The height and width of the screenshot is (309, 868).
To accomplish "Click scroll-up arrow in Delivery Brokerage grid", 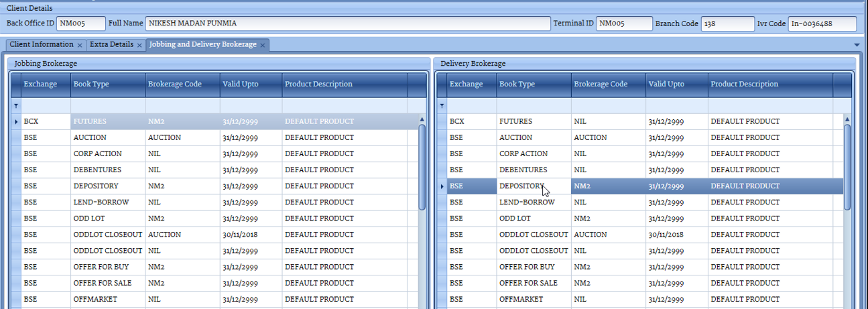I will point(847,119).
